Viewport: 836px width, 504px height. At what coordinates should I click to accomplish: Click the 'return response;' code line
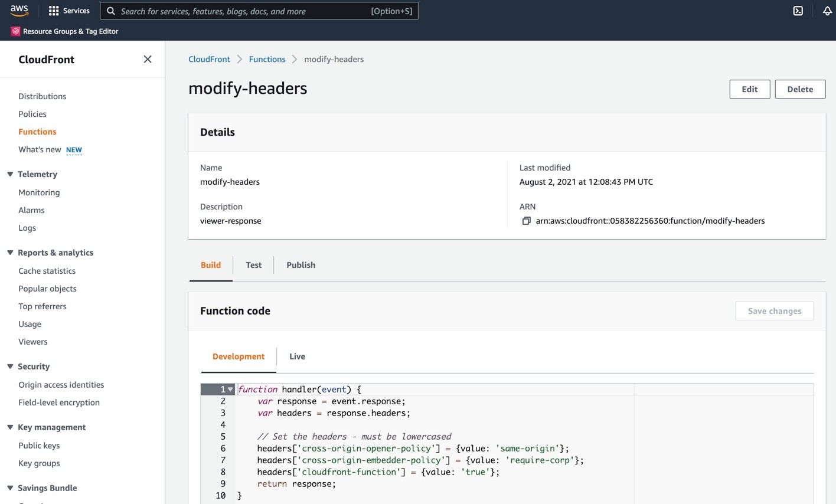(x=296, y=484)
